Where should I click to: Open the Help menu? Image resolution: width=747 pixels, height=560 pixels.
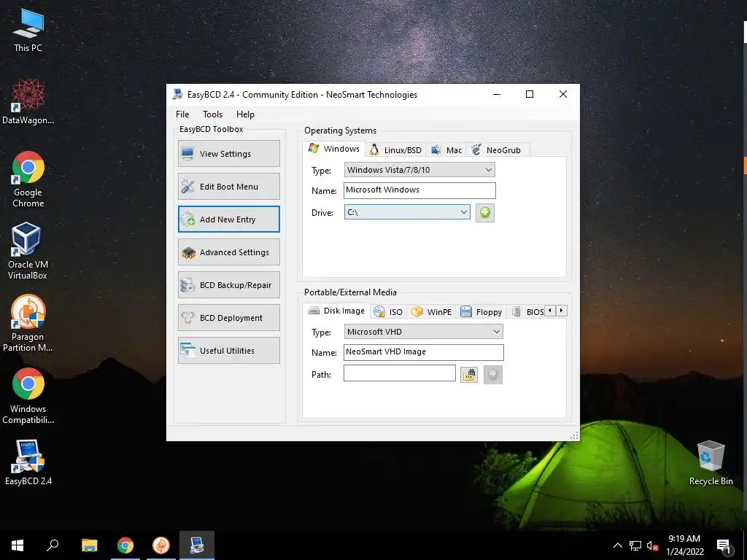(x=245, y=114)
